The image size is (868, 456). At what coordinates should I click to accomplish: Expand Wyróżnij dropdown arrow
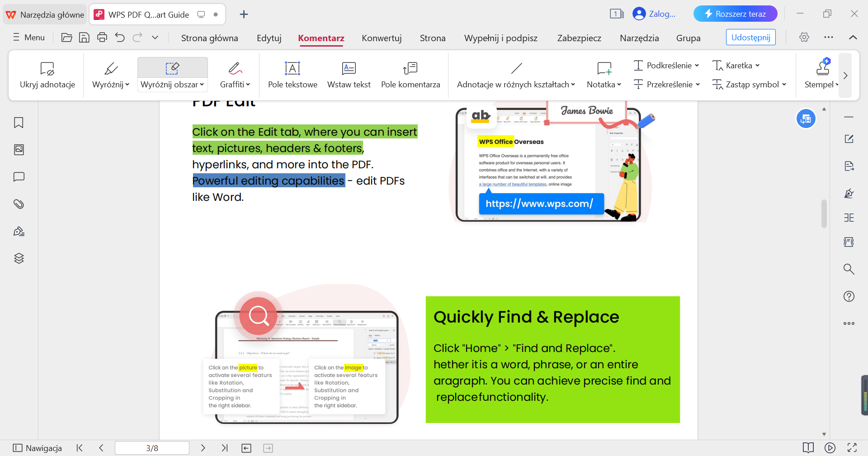127,85
